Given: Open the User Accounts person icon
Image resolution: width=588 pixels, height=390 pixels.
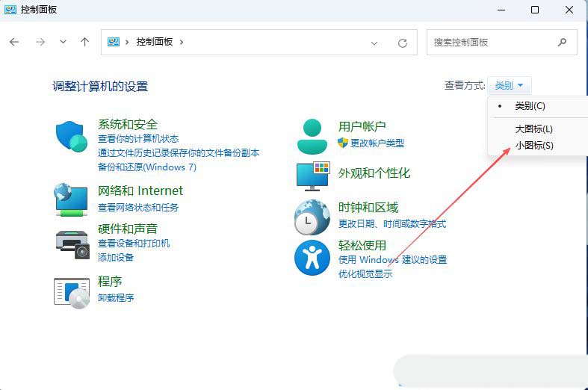Looking at the screenshot, I should click(x=312, y=137).
